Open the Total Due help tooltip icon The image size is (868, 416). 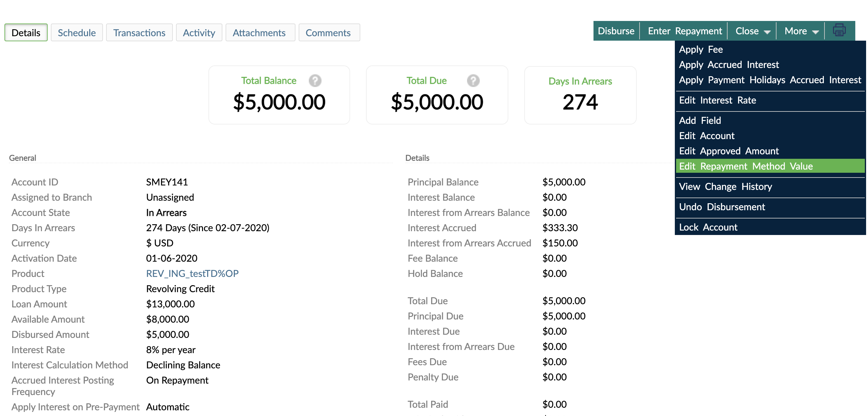pos(473,81)
